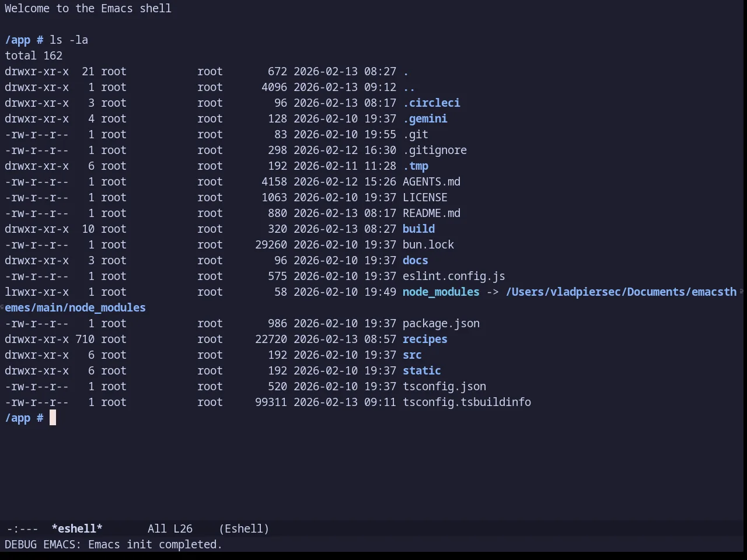Select the build directory entry
Image resolution: width=747 pixels, height=560 pixels.
pyautogui.click(x=418, y=229)
